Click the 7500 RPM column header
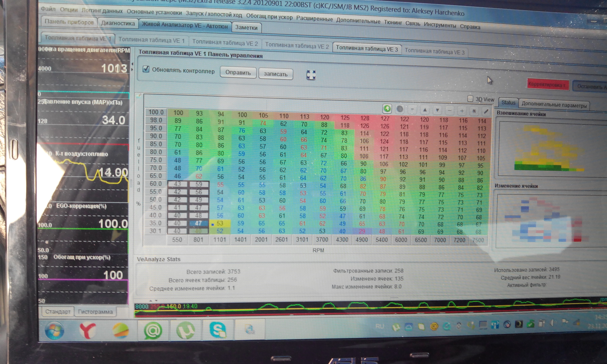This screenshot has height=364, width=607. point(478,240)
